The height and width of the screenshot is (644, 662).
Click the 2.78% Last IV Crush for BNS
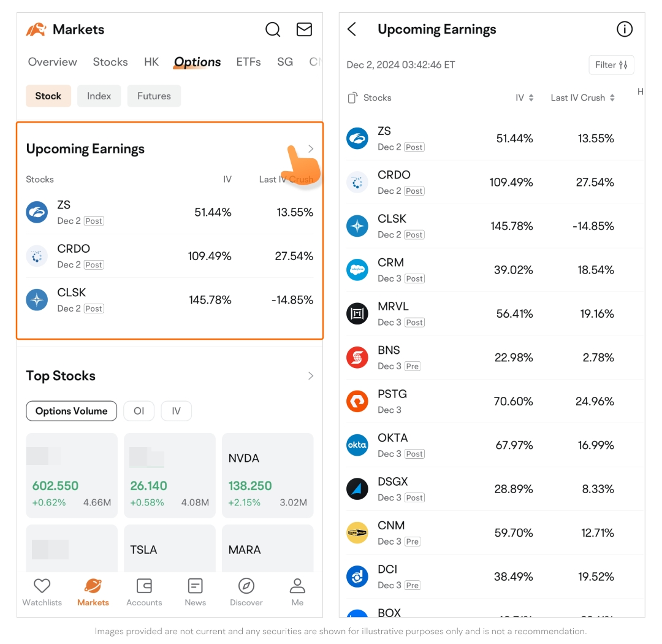coord(598,358)
